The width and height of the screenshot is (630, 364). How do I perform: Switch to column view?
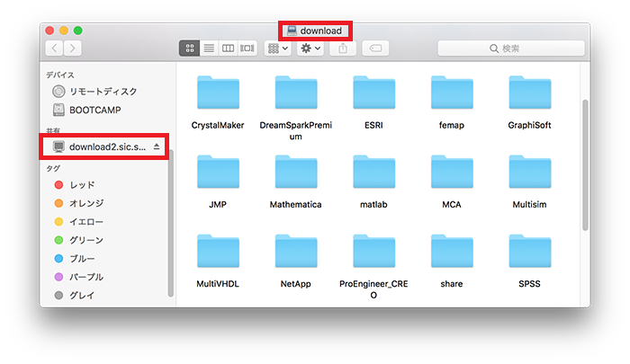(x=228, y=49)
